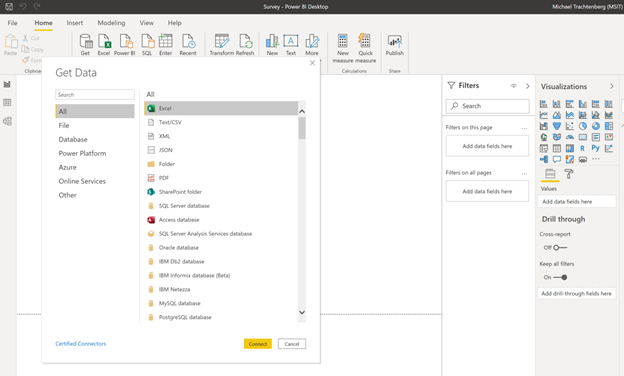Click the Save icon in title bar

[x=9, y=6]
